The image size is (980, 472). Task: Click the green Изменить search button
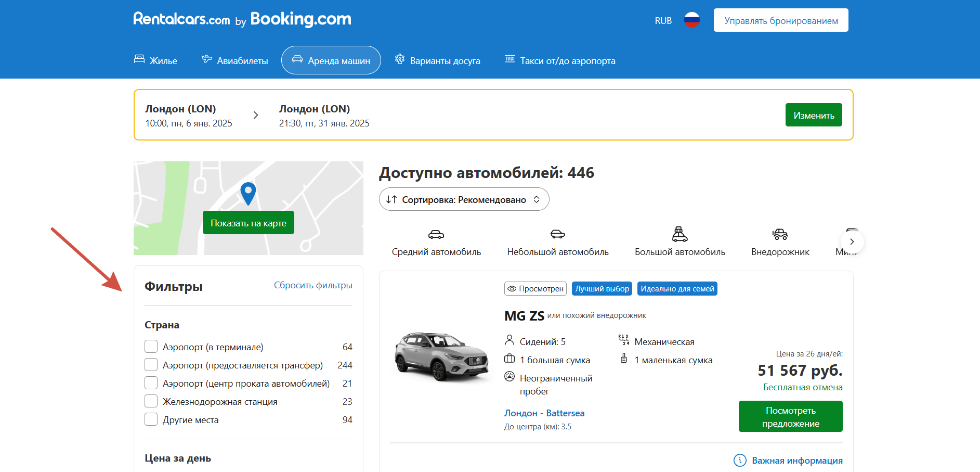click(814, 115)
